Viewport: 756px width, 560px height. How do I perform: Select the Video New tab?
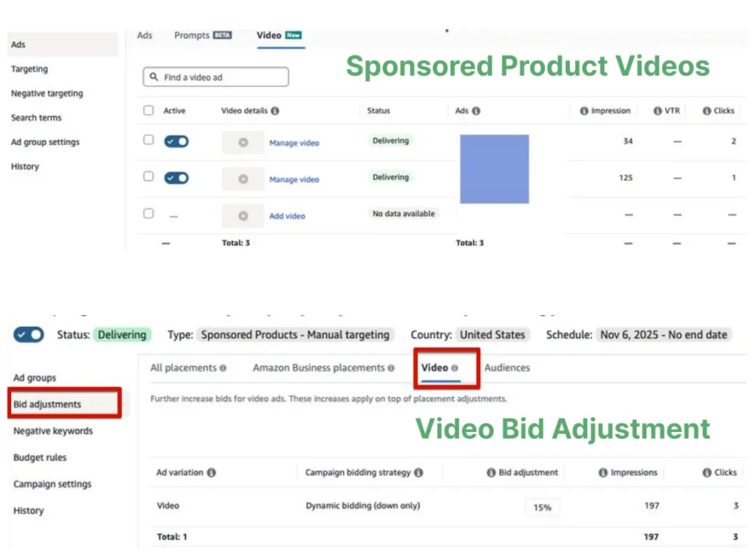[279, 35]
